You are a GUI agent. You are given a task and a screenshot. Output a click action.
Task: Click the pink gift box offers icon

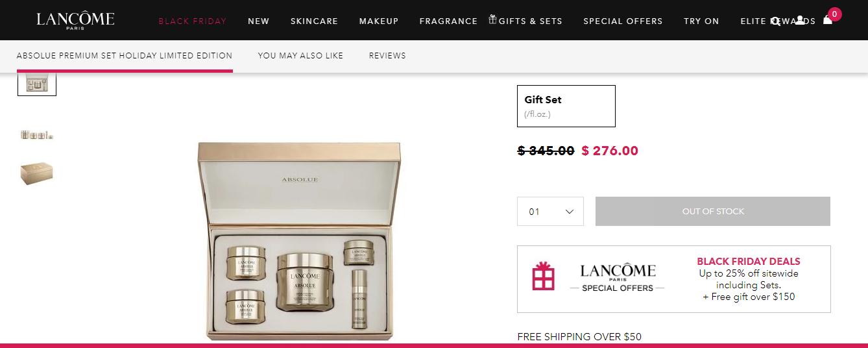(x=543, y=276)
